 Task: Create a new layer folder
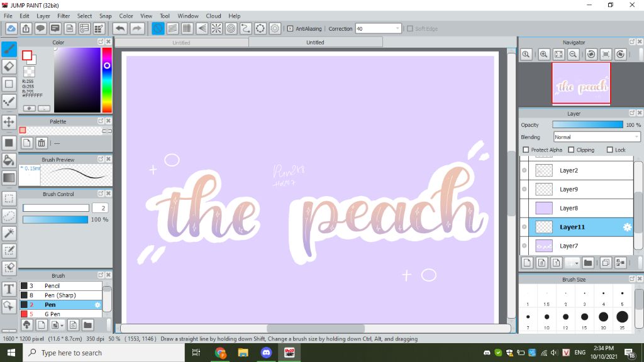click(588, 263)
